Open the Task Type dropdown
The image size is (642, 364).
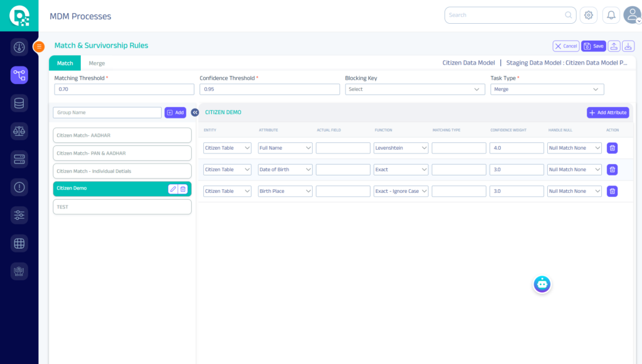click(x=547, y=90)
